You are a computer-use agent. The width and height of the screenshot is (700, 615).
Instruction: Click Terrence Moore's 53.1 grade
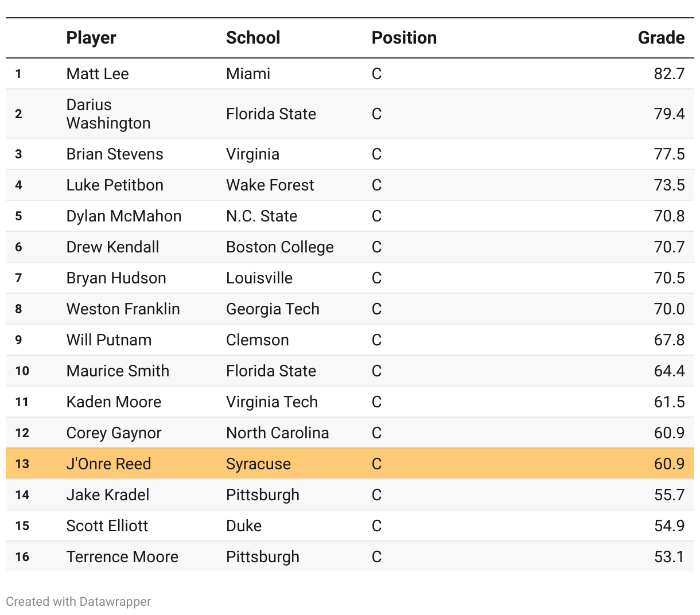[x=669, y=557]
